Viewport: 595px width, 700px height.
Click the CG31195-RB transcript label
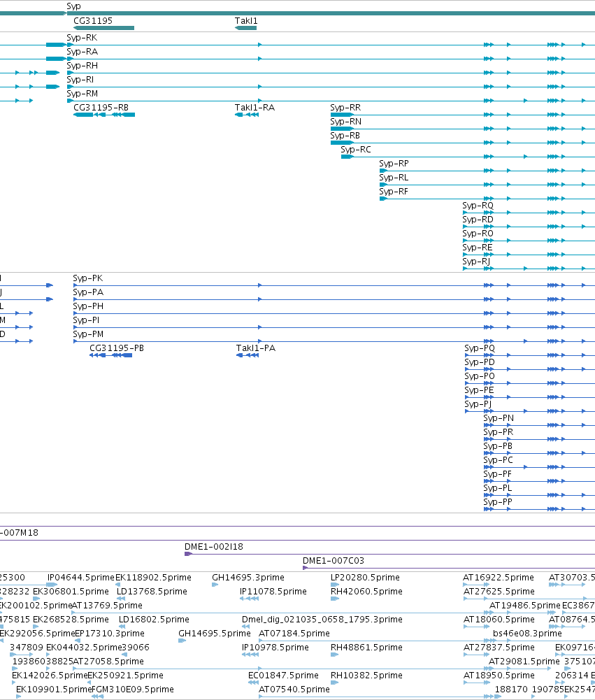(101, 107)
